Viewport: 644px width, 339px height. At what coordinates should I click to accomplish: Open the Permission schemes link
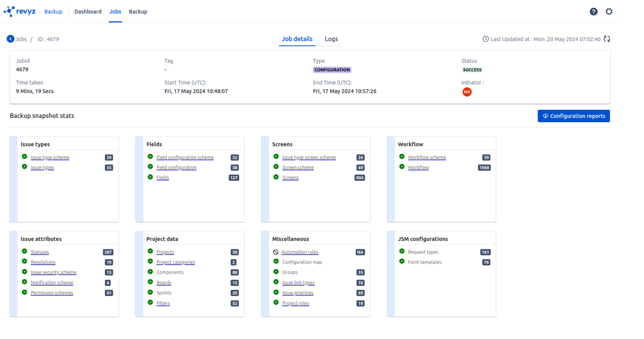[x=52, y=293]
